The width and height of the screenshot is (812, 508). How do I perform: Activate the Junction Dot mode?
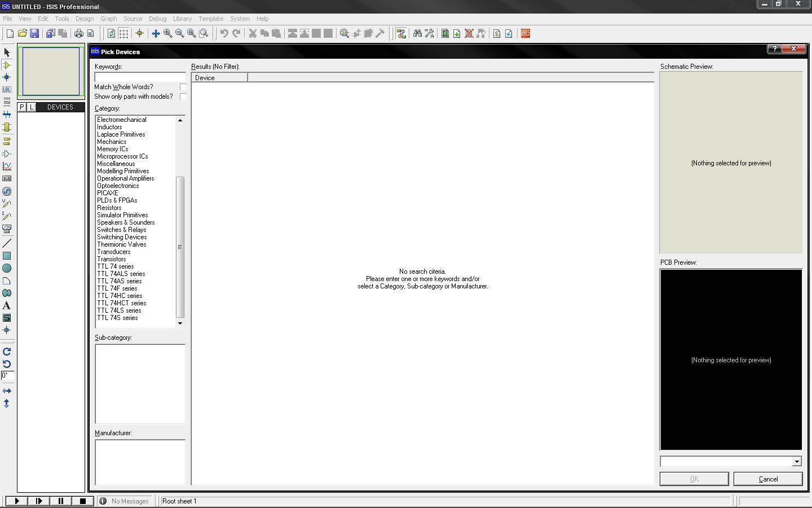(x=7, y=77)
